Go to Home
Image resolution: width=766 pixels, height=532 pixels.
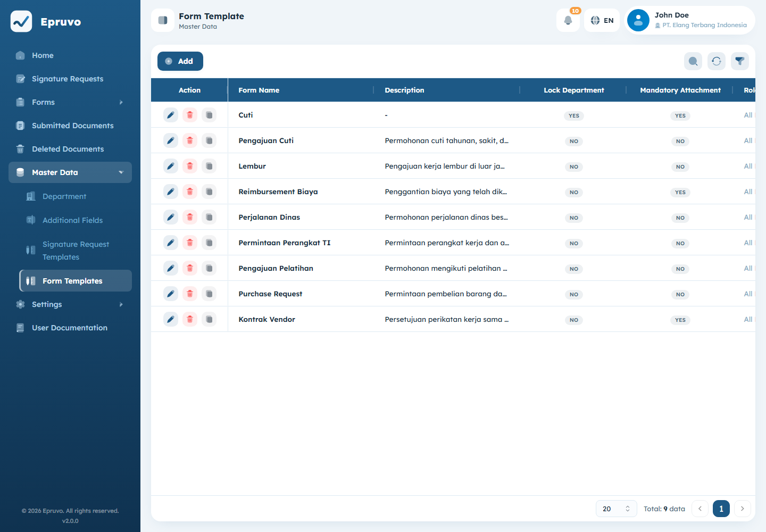click(70, 55)
